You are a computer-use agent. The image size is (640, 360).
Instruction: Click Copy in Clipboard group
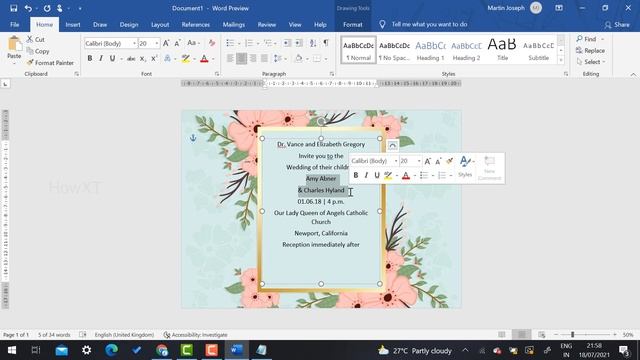pyautogui.click(x=38, y=51)
